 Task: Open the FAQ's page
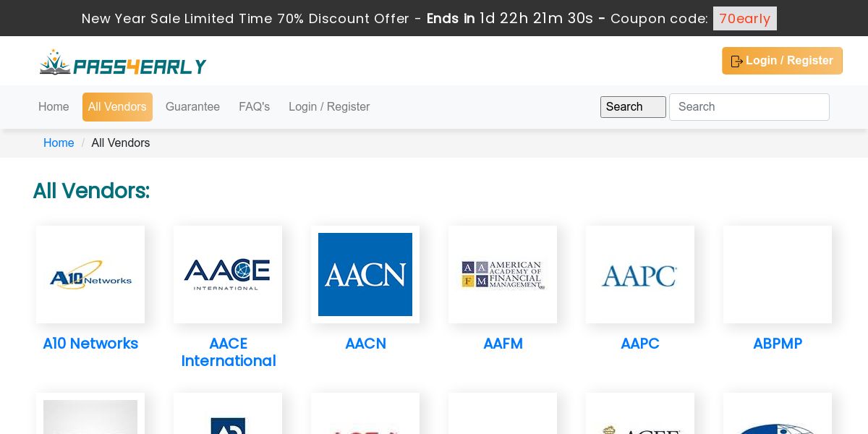pos(255,107)
